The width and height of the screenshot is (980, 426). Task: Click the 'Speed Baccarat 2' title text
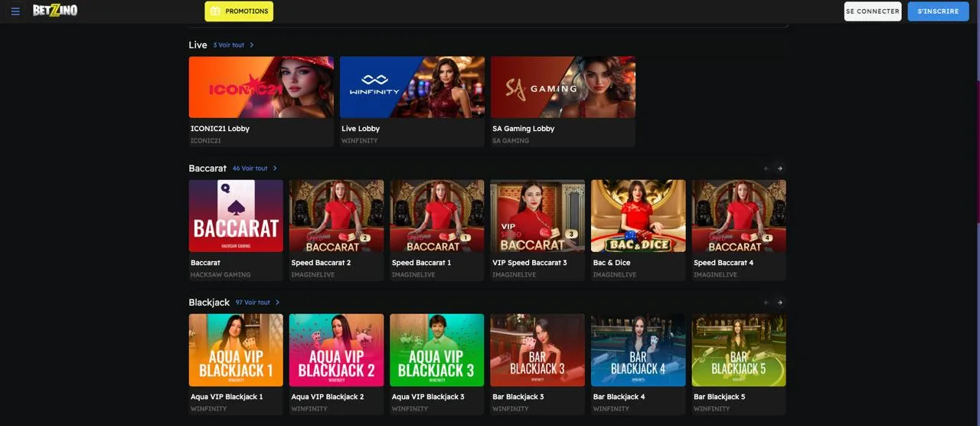(321, 263)
